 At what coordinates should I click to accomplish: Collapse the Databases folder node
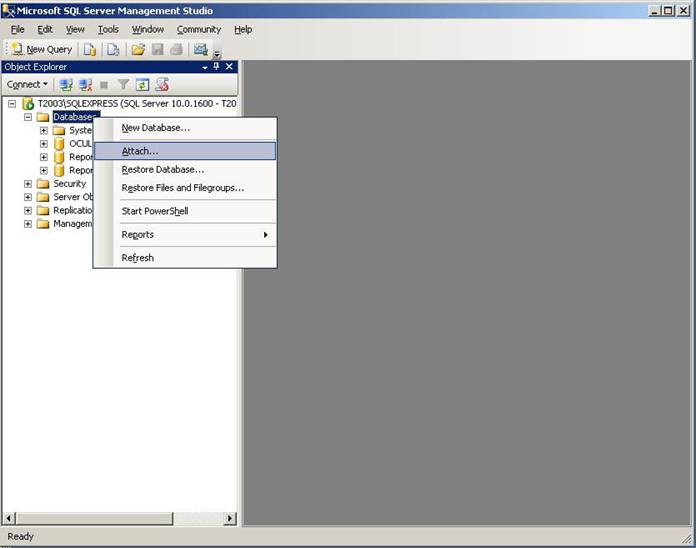28,117
